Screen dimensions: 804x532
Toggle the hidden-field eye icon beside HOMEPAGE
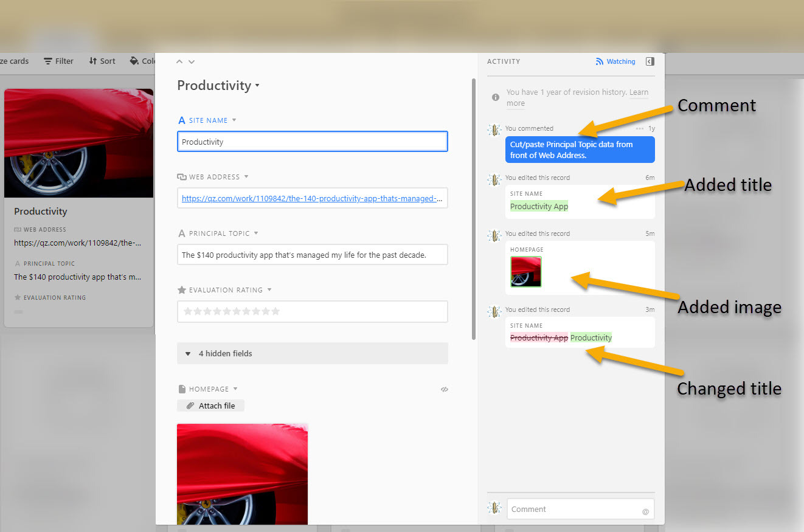[x=445, y=390]
